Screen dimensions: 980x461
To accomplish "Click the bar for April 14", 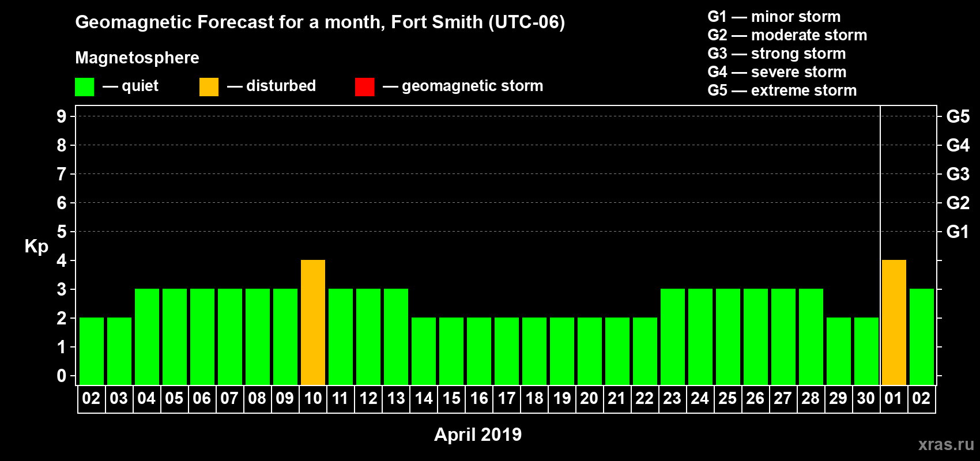I will tap(424, 352).
